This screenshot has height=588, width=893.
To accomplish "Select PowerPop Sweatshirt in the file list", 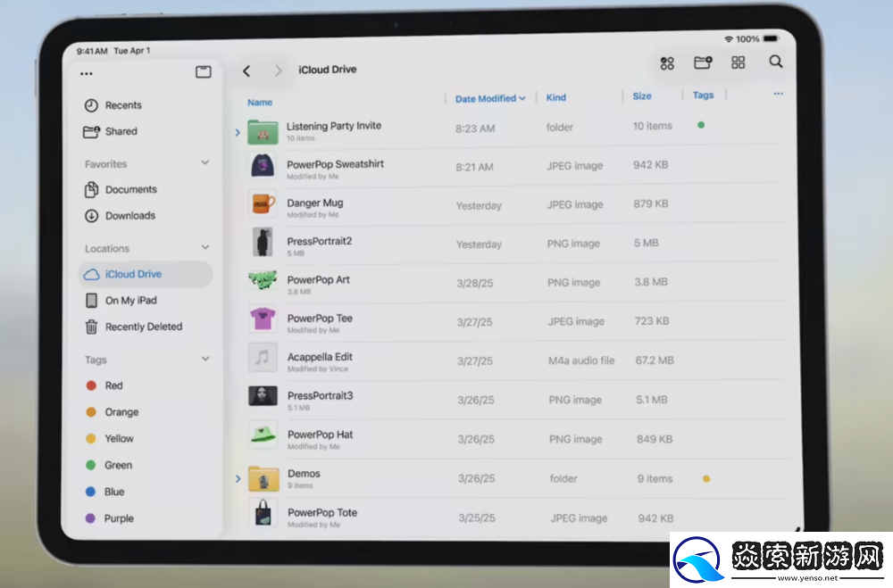I will (x=336, y=166).
